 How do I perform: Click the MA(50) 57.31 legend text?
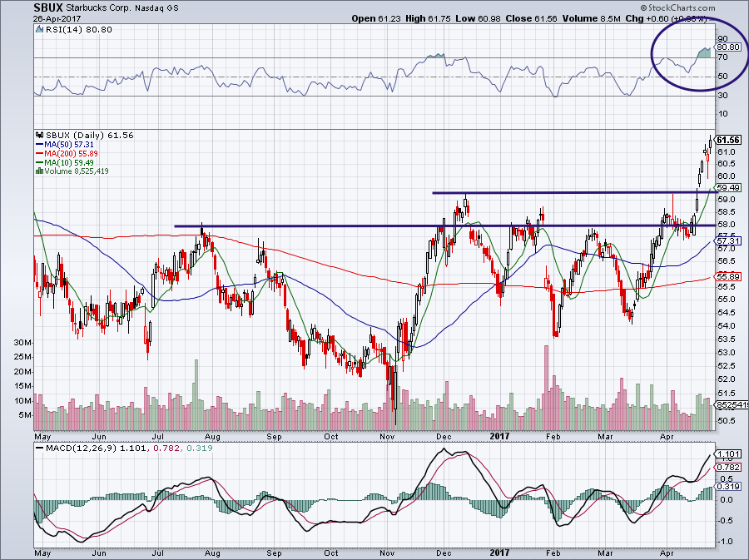click(x=69, y=144)
